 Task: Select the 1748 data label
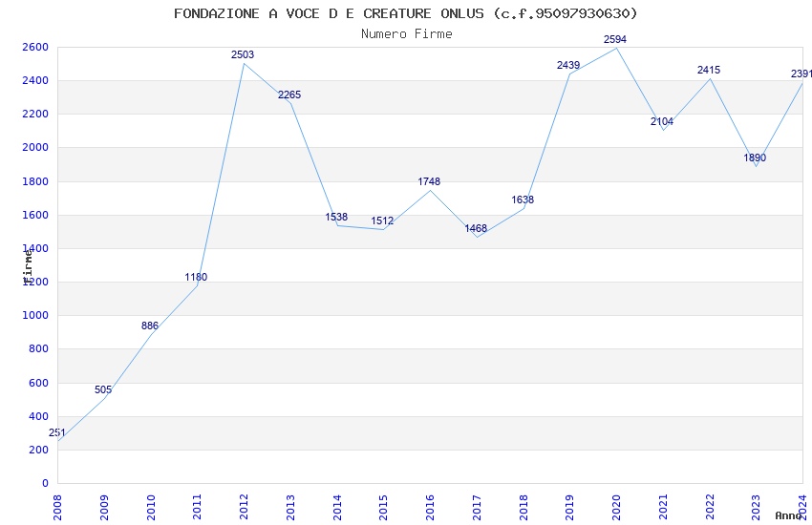(x=429, y=181)
